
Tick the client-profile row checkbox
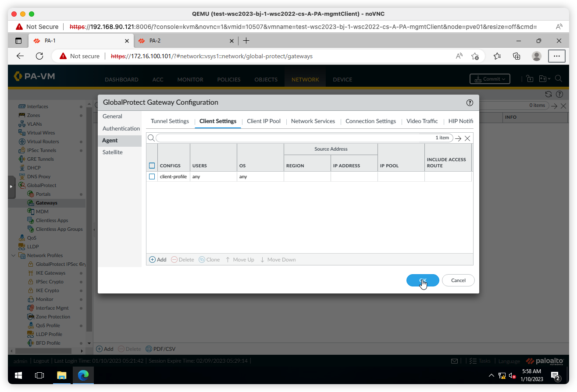click(152, 177)
